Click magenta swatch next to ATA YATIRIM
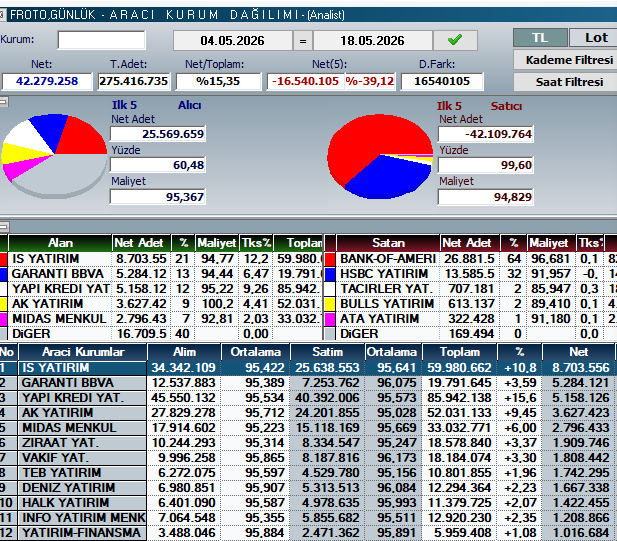This screenshot has height=541, width=617. 330,319
